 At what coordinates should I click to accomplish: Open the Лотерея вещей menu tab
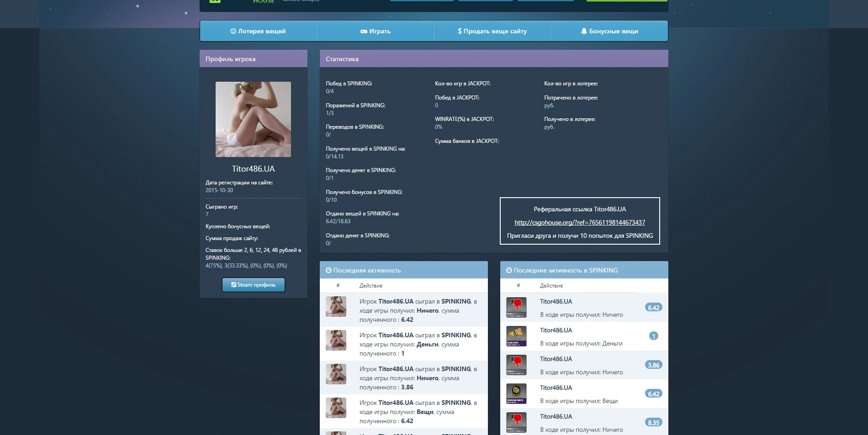tap(258, 31)
